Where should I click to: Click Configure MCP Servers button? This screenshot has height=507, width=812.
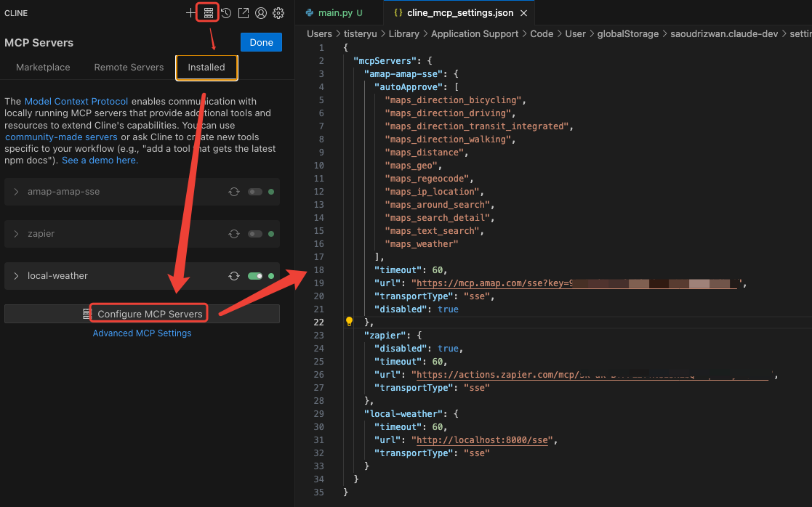click(142, 314)
